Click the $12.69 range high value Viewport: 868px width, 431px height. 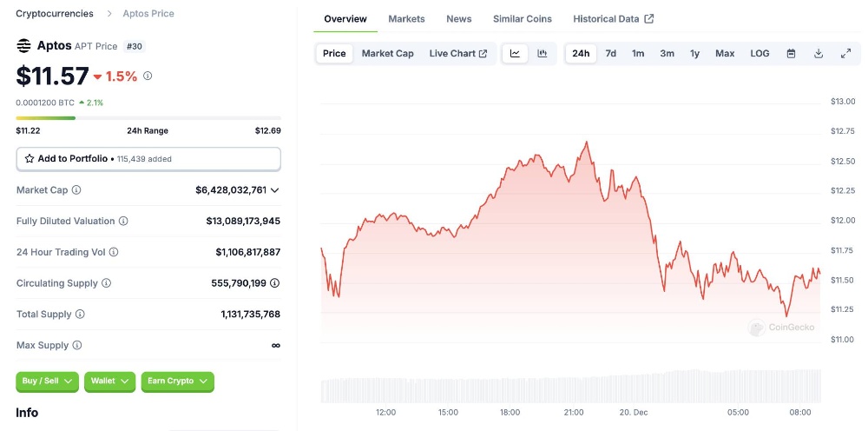point(268,130)
